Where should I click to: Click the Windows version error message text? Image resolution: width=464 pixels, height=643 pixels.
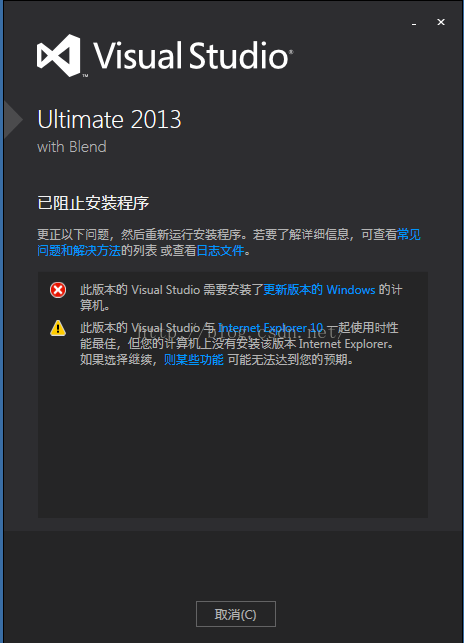[241, 298]
